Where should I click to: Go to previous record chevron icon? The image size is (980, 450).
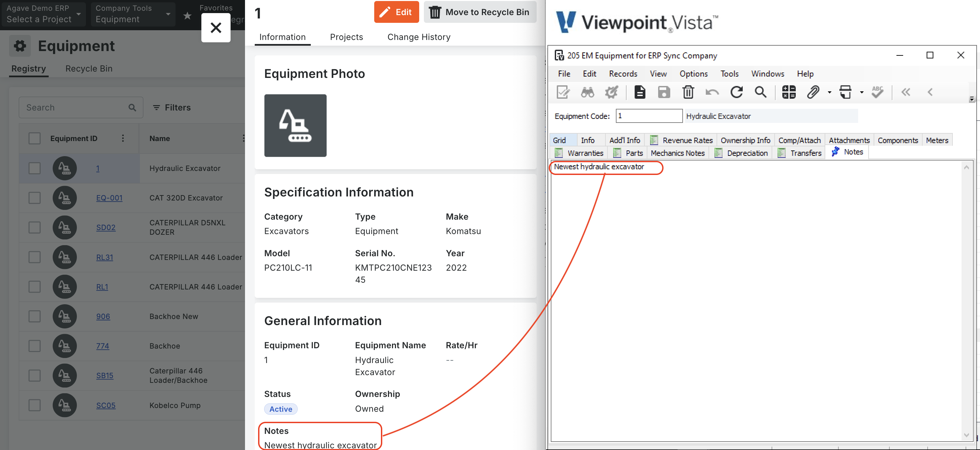[x=930, y=92]
